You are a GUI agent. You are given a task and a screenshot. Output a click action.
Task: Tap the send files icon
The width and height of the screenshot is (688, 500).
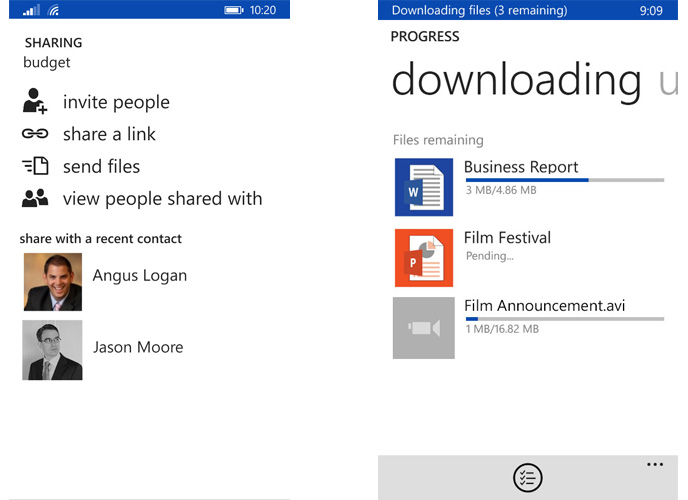point(35,167)
